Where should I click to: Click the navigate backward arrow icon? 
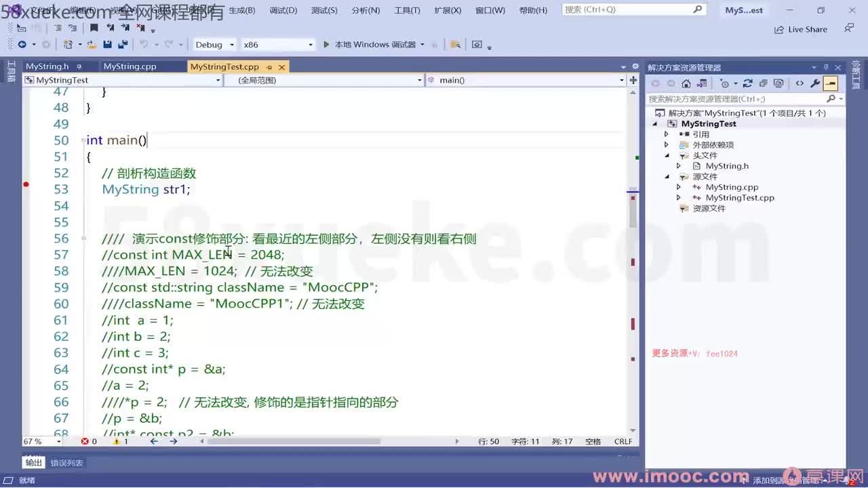[x=22, y=45]
